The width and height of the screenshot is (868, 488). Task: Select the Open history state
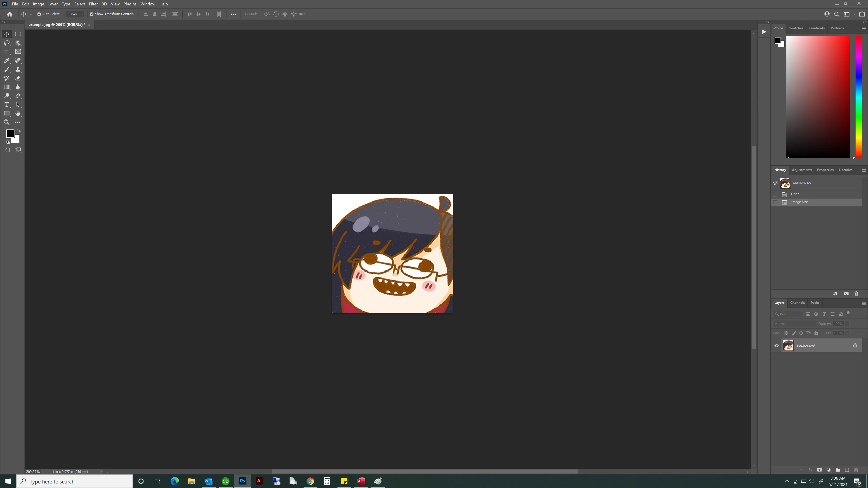coord(795,194)
